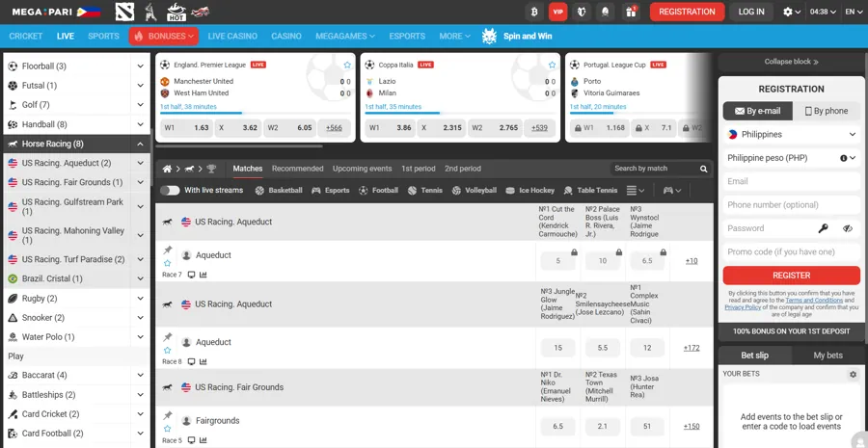Click the horse icon in breadcrumb
The width and height of the screenshot is (868, 448).
pyautogui.click(x=189, y=169)
